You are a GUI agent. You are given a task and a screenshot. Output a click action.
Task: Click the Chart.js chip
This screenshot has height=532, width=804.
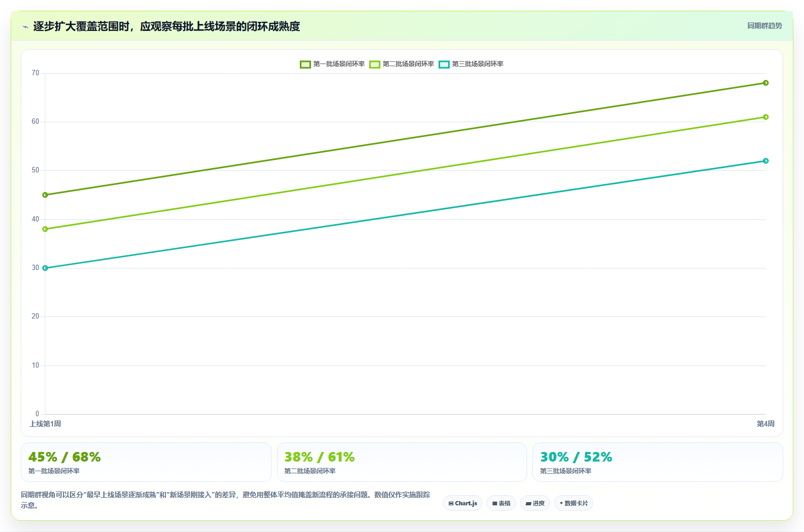pos(463,503)
